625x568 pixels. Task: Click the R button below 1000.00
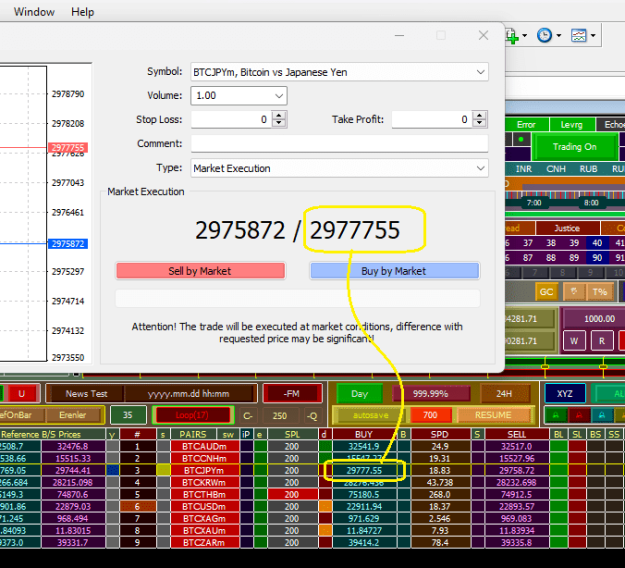tap(602, 341)
